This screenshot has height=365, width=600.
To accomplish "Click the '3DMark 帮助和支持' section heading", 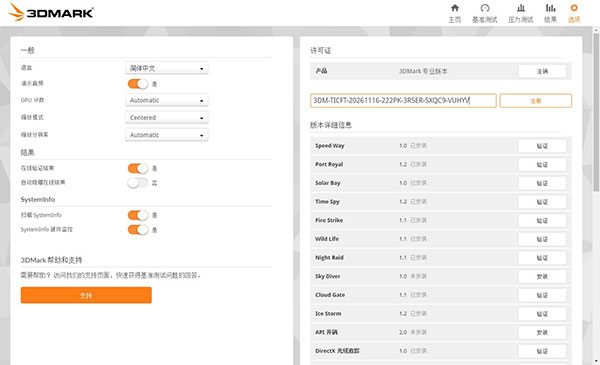I will tap(51, 260).
